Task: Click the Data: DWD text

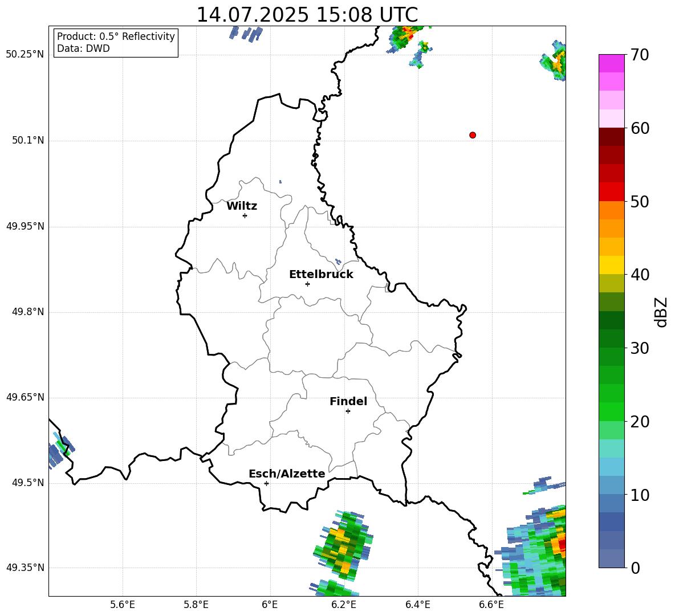Action: [83, 48]
